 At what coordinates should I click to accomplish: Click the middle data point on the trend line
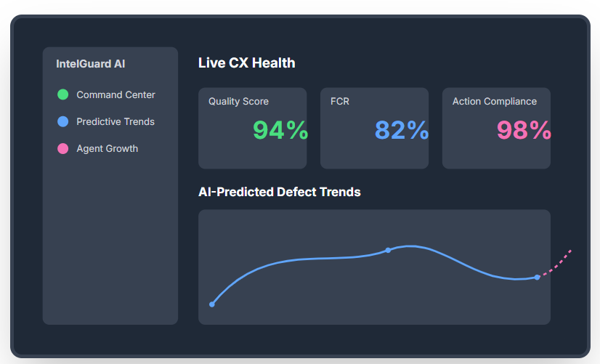[388, 250]
